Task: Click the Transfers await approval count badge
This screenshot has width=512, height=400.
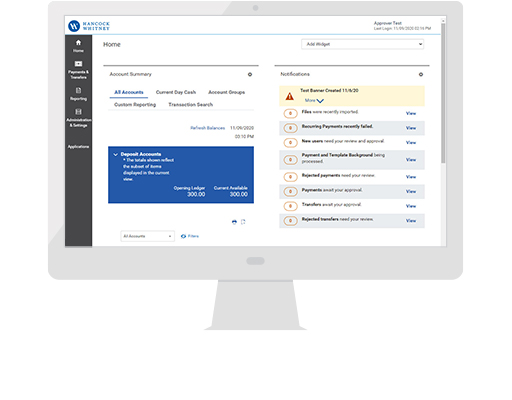Action: tap(290, 206)
